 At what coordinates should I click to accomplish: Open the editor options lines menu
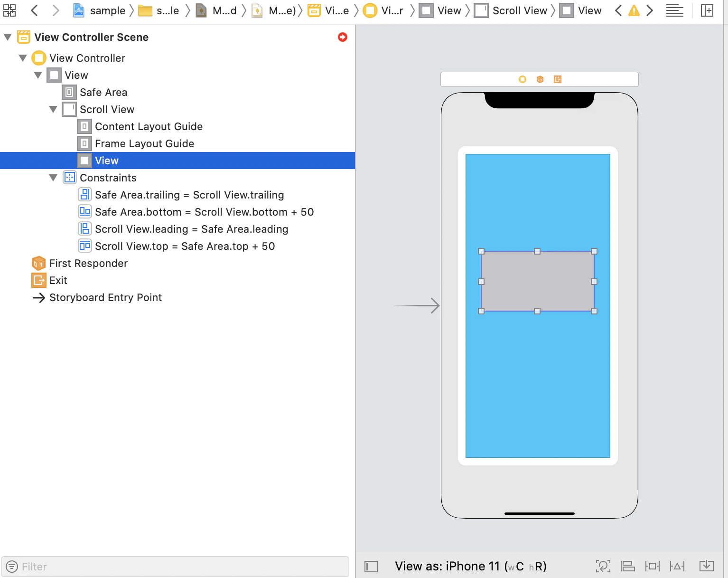tap(675, 10)
